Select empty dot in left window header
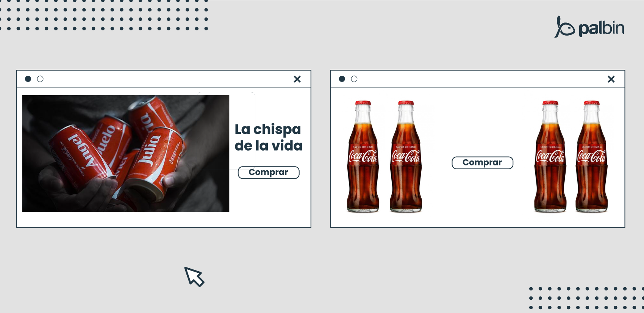This screenshot has width=644, height=313. (40, 79)
